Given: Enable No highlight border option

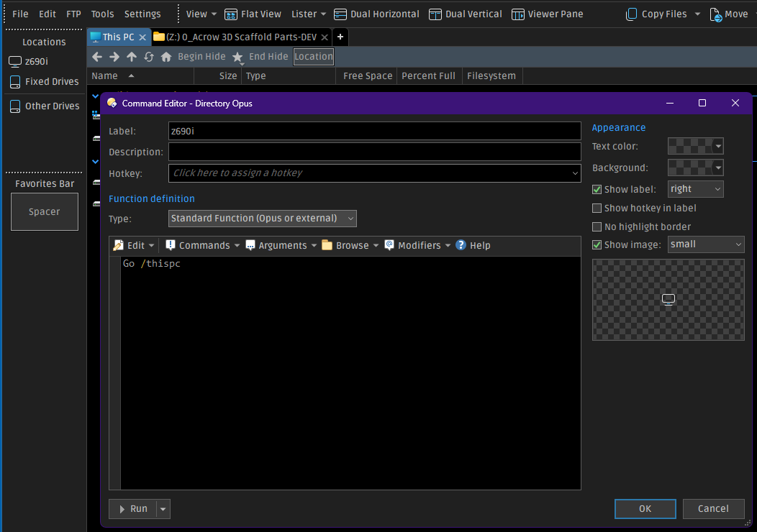Looking at the screenshot, I should [597, 226].
